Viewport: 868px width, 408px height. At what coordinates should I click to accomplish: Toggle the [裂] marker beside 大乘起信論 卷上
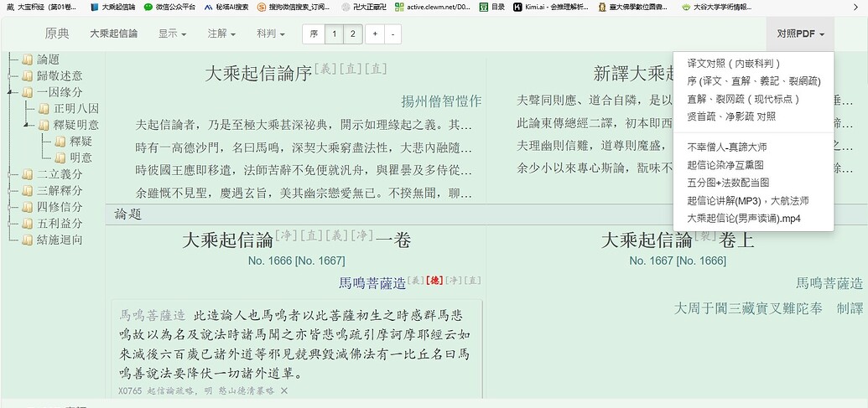point(704,235)
